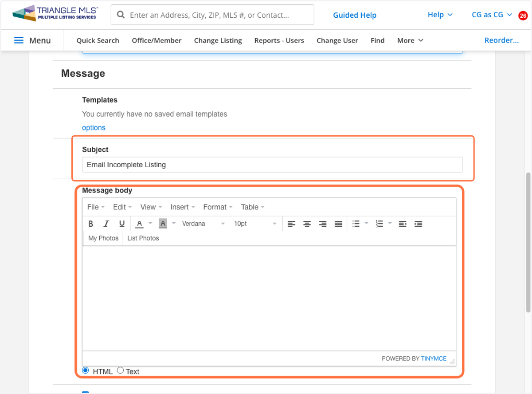The height and width of the screenshot is (394, 532).
Task: Open the hamburger Menu button
Action: [33, 40]
